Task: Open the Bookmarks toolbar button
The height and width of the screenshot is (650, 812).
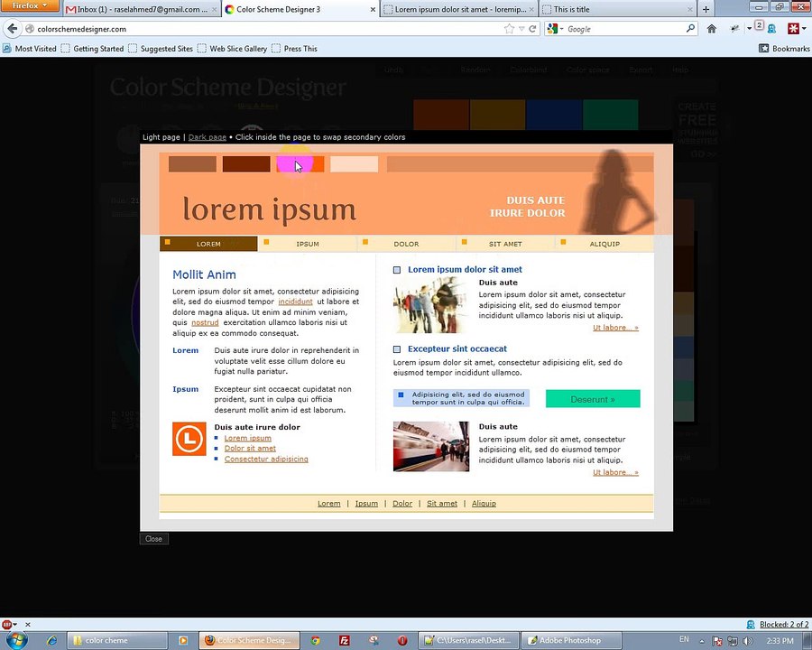Action: [x=784, y=49]
